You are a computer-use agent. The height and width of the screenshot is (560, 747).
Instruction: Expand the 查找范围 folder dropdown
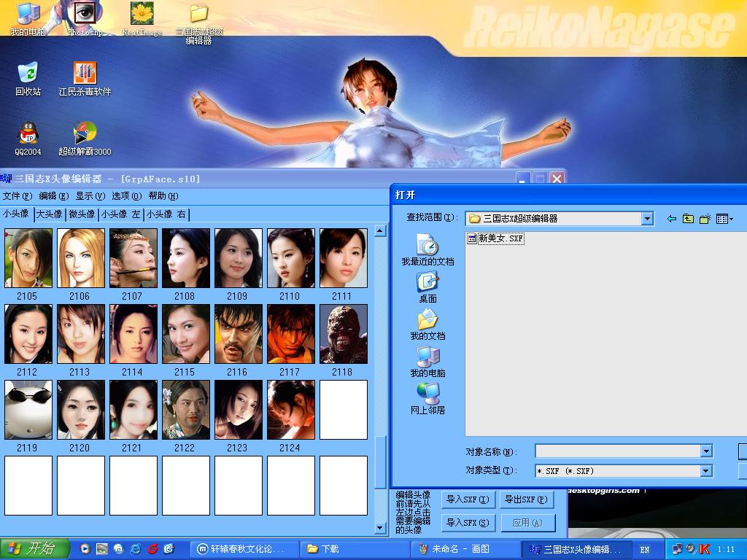tap(647, 219)
